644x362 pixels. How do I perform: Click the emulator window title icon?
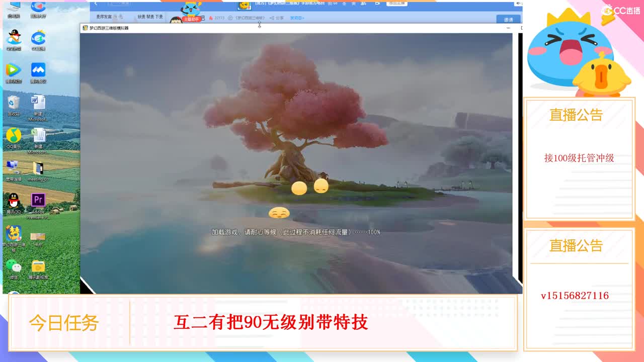point(86,28)
